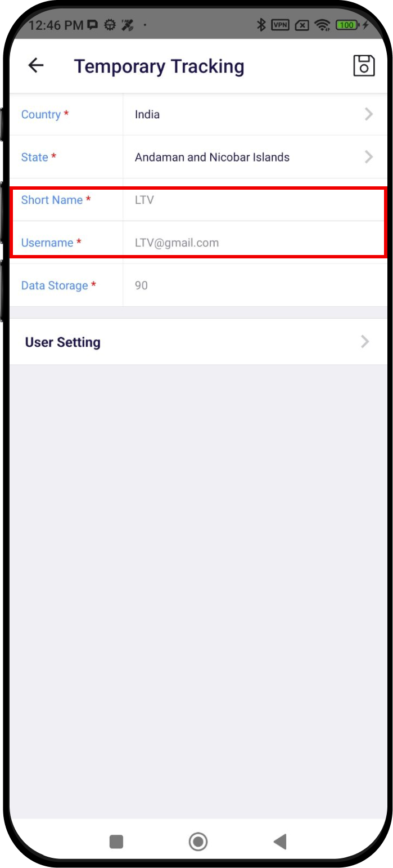393x868 pixels.
Task: Choose the India country value
Action: pyautogui.click(x=147, y=114)
